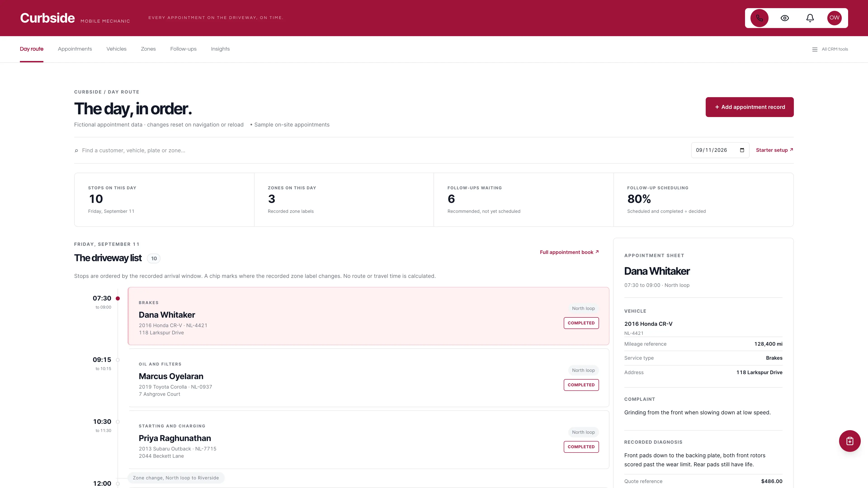Viewport: 868px width, 488px height.
Task: Open the calendar picker icon in date field
Action: (742, 150)
